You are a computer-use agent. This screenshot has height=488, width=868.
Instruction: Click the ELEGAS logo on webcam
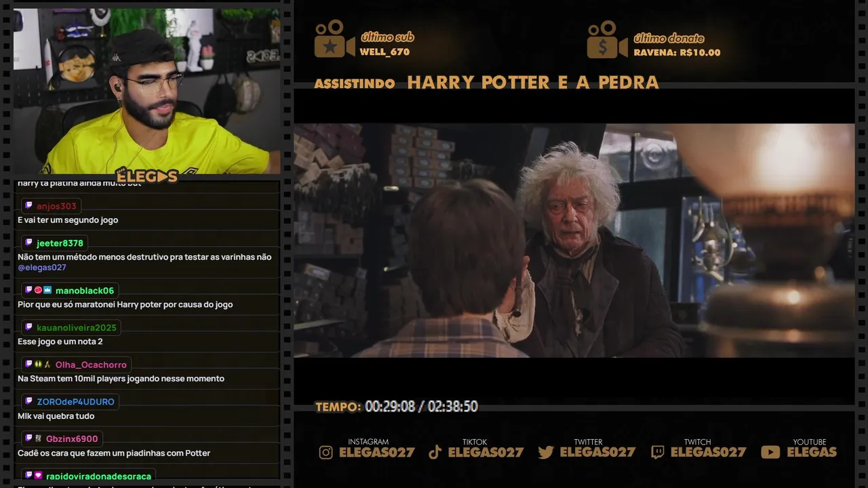[146, 176]
